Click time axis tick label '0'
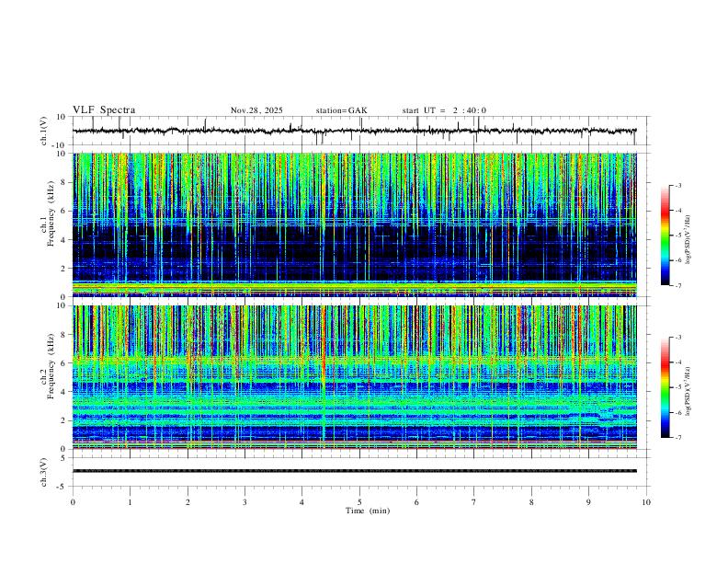This screenshot has height=563, width=728. pyautogui.click(x=73, y=502)
